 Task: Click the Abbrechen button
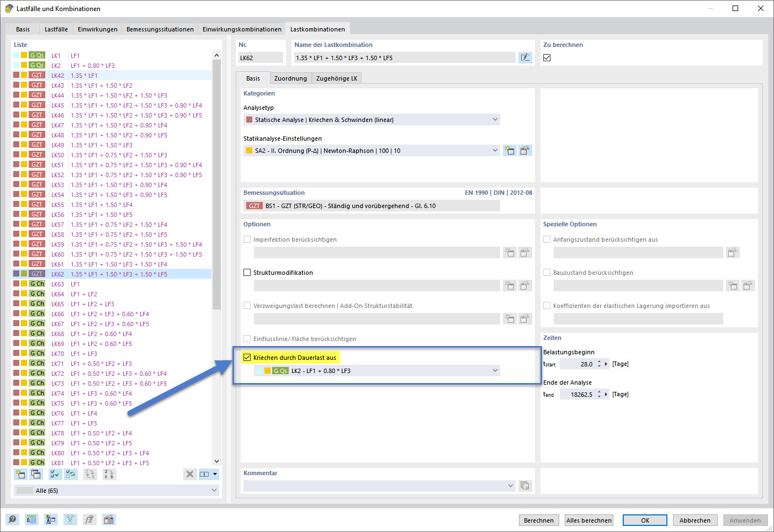click(695, 520)
